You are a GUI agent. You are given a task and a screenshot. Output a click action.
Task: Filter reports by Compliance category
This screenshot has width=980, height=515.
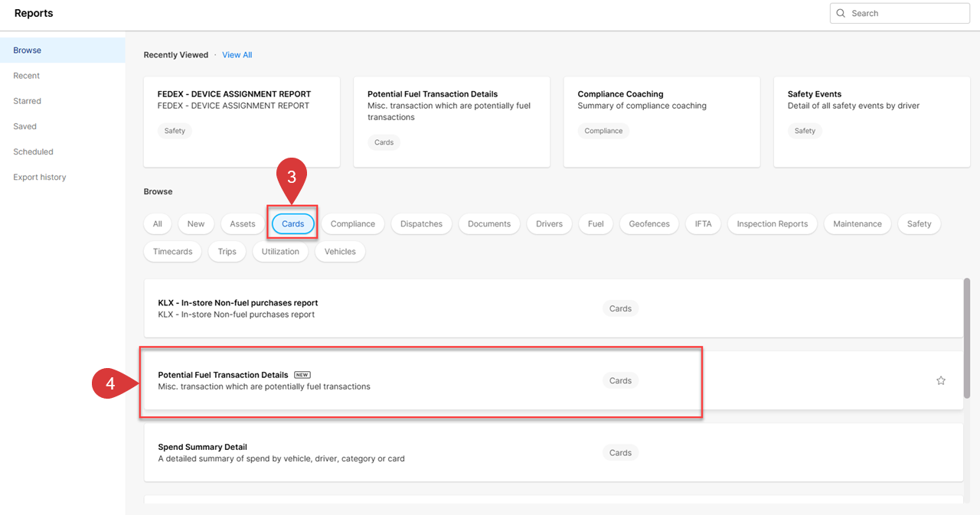352,224
